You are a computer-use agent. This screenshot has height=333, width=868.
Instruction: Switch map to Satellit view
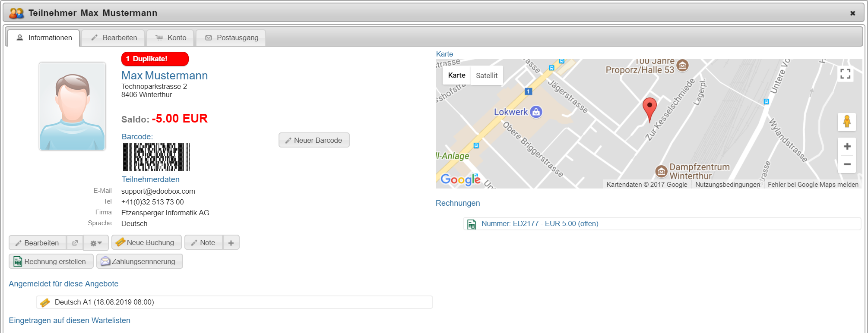487,75
